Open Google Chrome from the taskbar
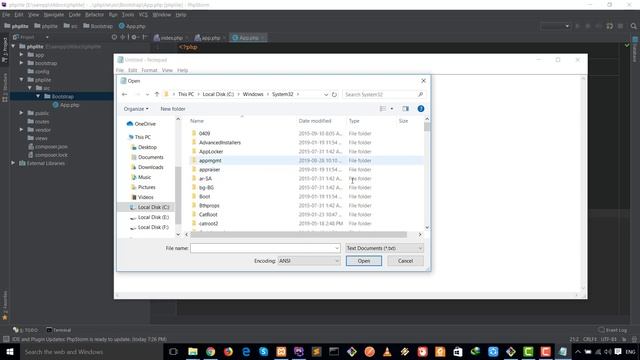 coord(211,351)
